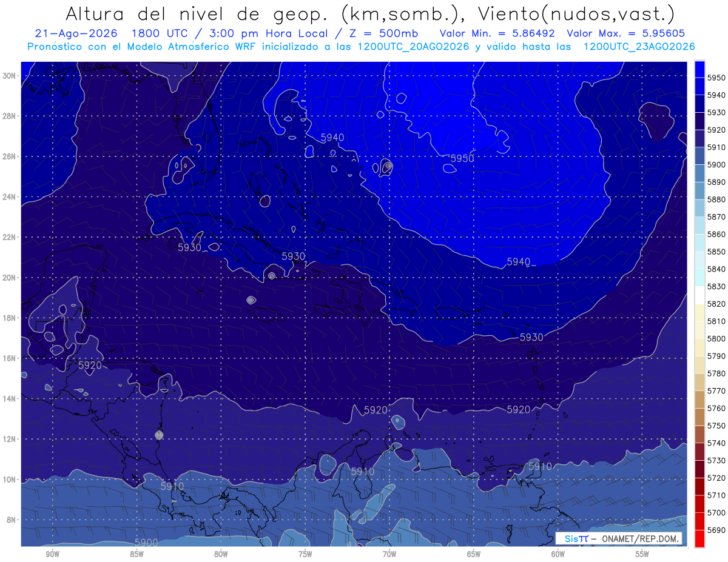
Task: Click the 10N latitude axis label
Action: 10,480
